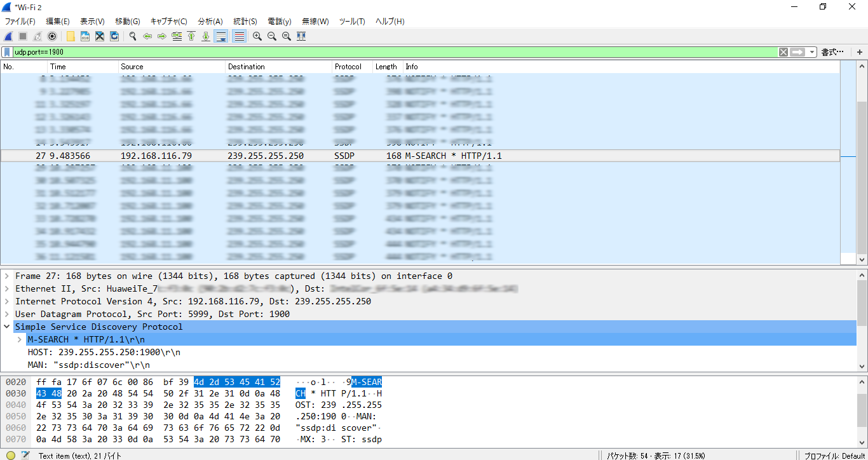Reload this capture file

tap(114, 36)
